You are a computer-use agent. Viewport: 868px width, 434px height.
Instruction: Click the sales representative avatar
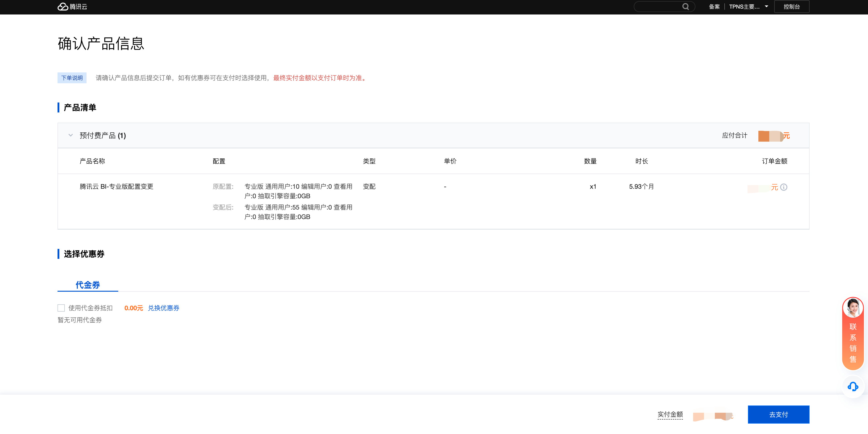coord(853,308)
